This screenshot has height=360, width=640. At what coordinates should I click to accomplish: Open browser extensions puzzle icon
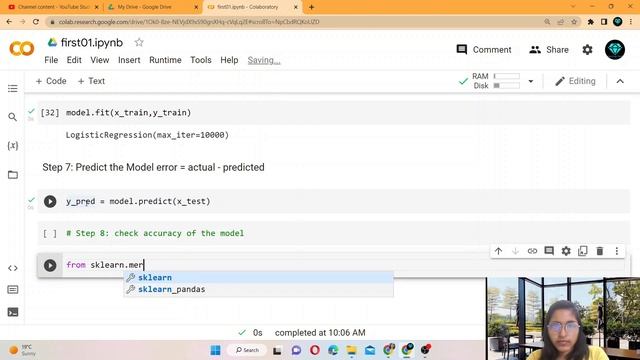[591, 22]
